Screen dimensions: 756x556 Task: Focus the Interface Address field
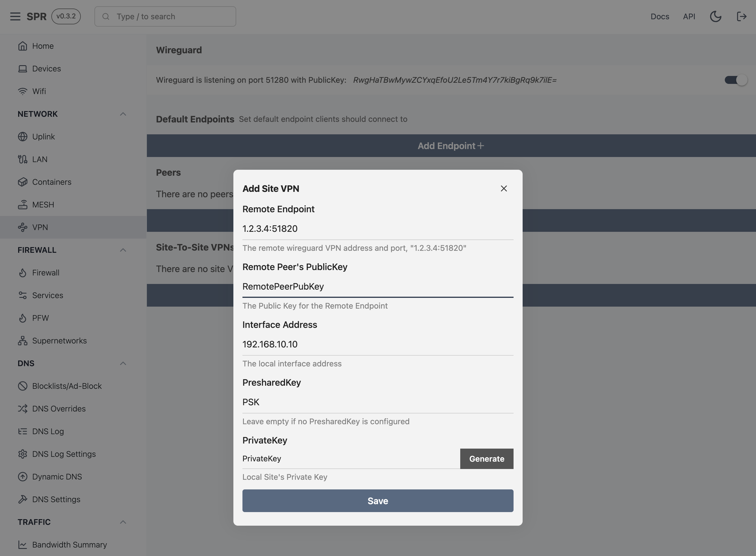378,344
